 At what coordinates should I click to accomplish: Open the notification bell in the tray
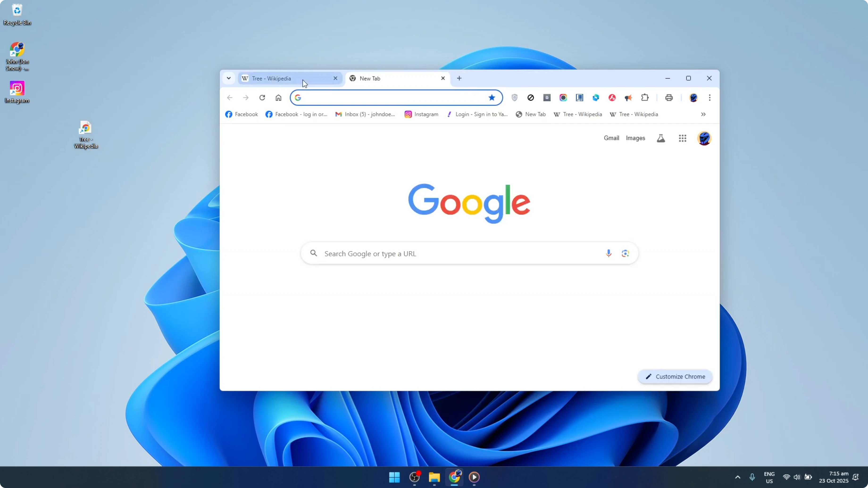(x=855, y=477)
